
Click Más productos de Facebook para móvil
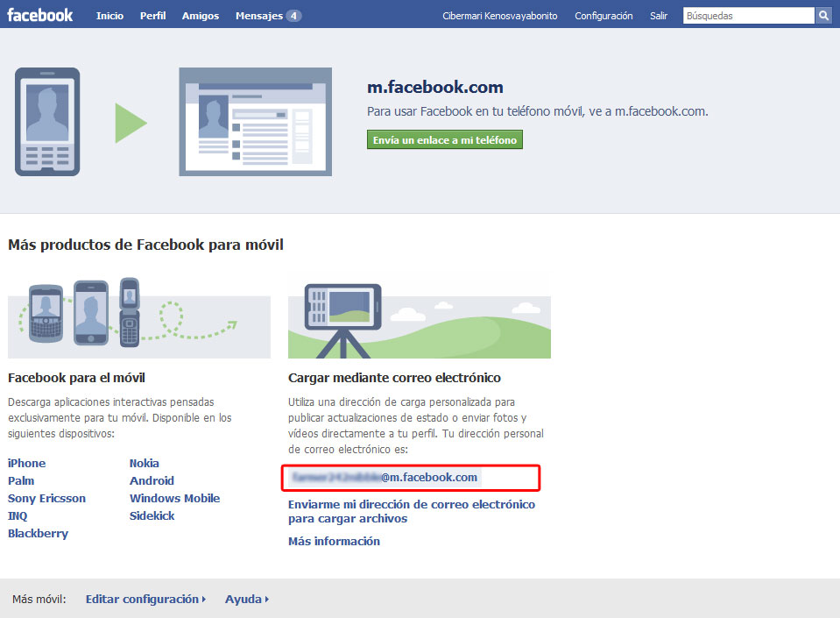145,245
